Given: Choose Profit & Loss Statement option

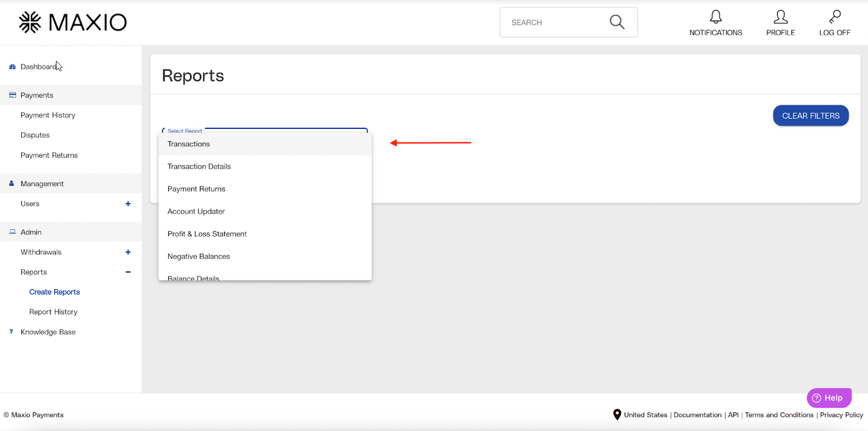Looking at the screenshot, I should tap(207, 234).
